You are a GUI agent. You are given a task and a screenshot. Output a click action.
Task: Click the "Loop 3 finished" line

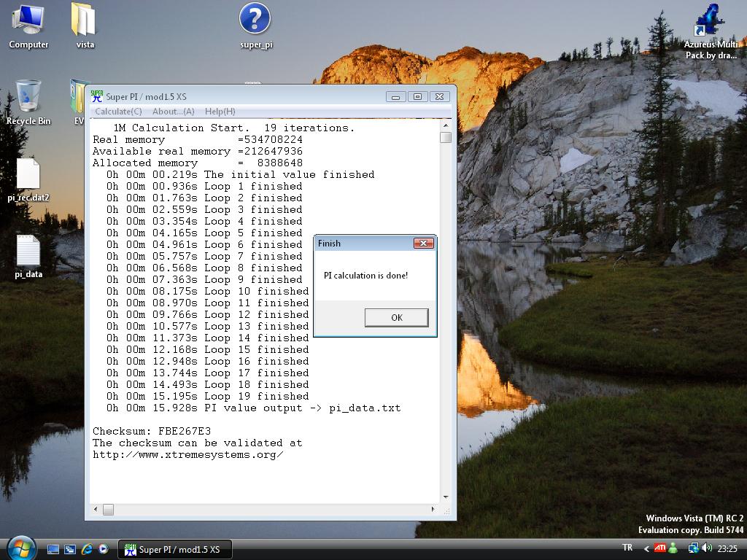coord(204,210)
